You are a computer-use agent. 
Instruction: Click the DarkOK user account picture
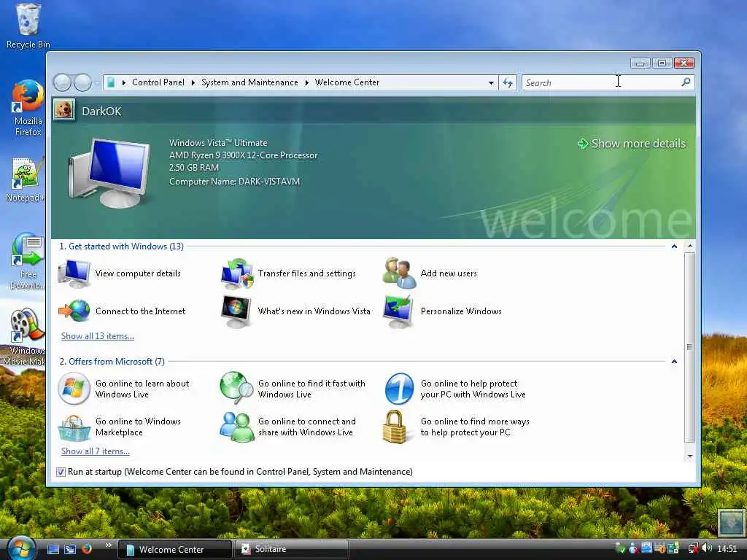point(64,109)
